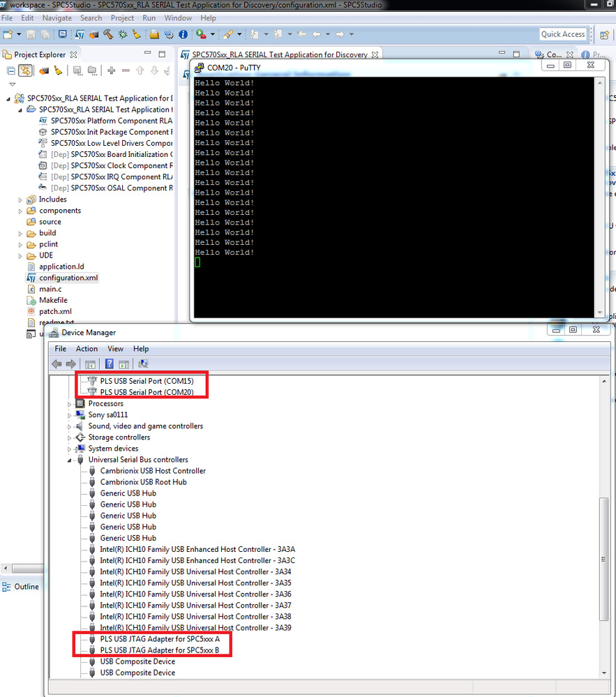Select the SPC570Sxx_RLA SERIAL editor tab
The width and height of the screenshot is (616, 697).
[x=280, y=54]
